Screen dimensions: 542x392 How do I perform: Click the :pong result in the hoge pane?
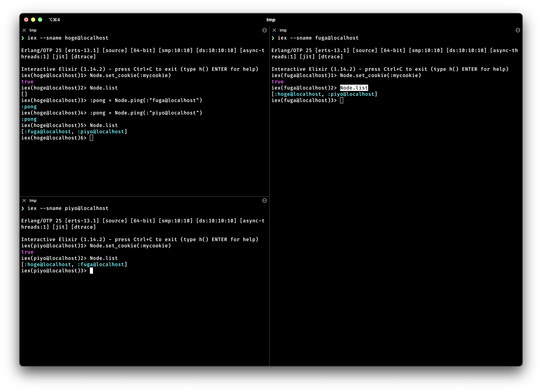coord(29,106)
